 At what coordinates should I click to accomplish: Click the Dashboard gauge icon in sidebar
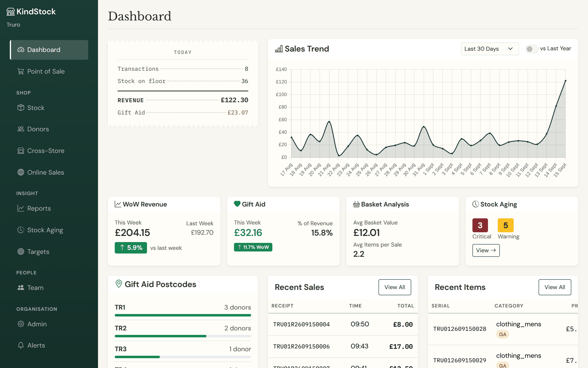point(21,50)
